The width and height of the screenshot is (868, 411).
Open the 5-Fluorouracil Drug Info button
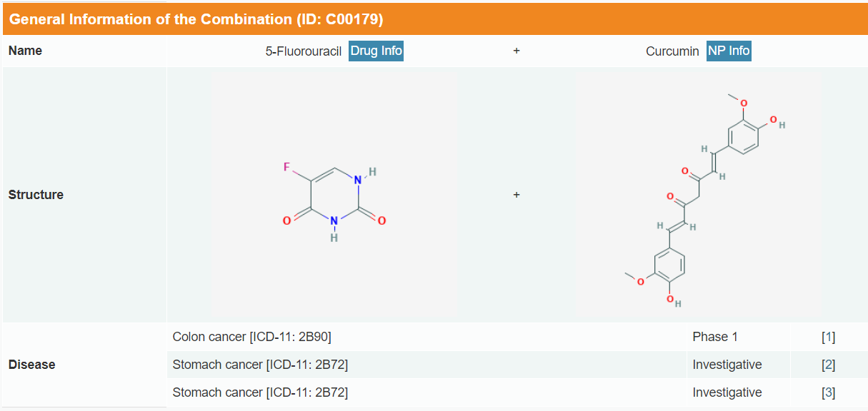tap(376, 51)
